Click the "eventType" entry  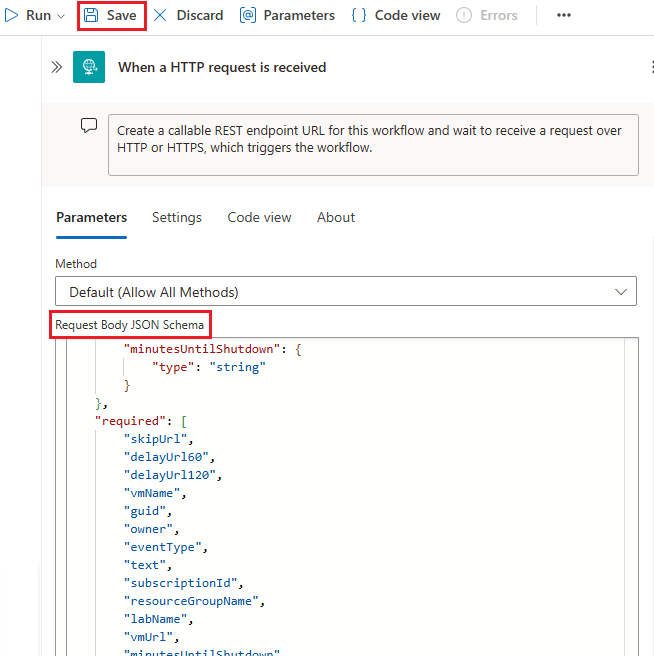[x=165, y=547]
